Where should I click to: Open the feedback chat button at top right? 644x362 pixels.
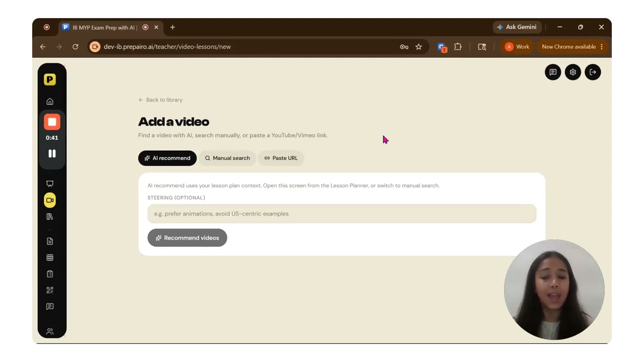click(x=553, y=72)
